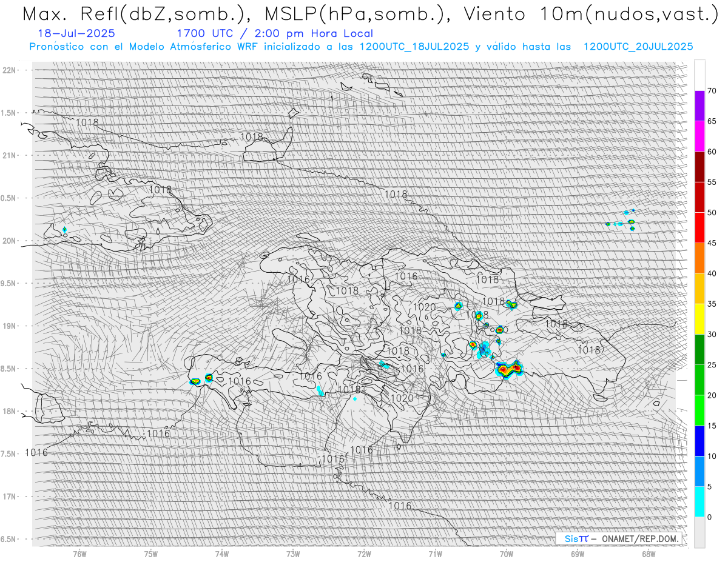The width and height of the screenshot is (728, 562).
Task: Click the colorbar value label '30'
Action: coord(712,334)
